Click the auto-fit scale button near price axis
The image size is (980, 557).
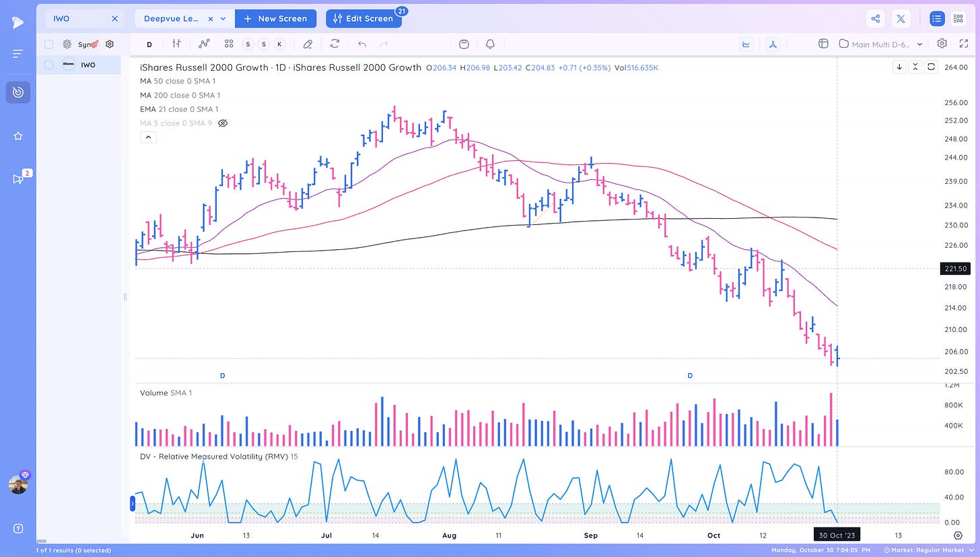pyautogui.click(x=931, y=67)
